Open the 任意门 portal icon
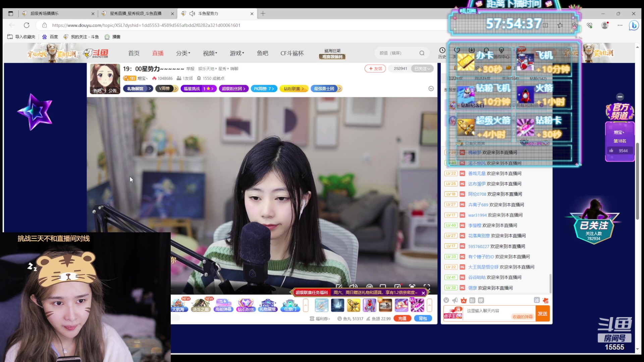This screenshot has height=362, width=644. (x=290, y=305)
